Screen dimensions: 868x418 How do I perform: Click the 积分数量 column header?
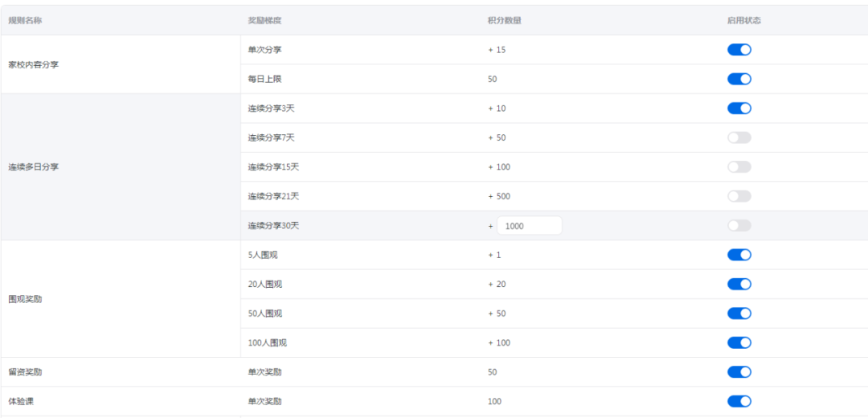tap(504, 20)
